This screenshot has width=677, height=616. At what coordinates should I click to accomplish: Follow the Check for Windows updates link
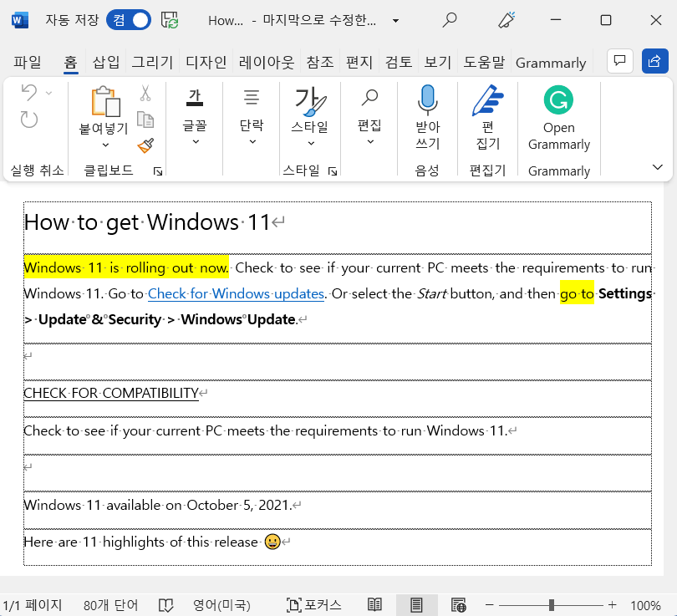236,294
